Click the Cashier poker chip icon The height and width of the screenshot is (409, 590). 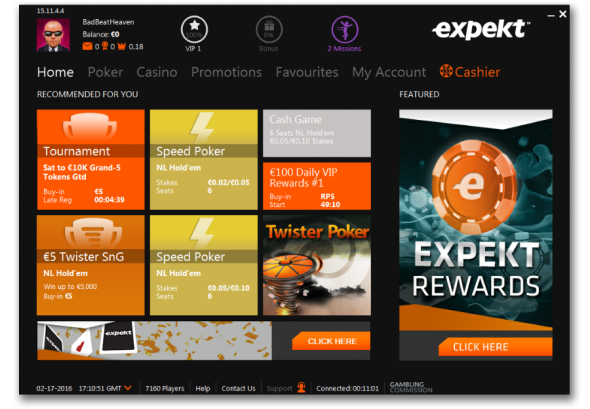point(446,71)
